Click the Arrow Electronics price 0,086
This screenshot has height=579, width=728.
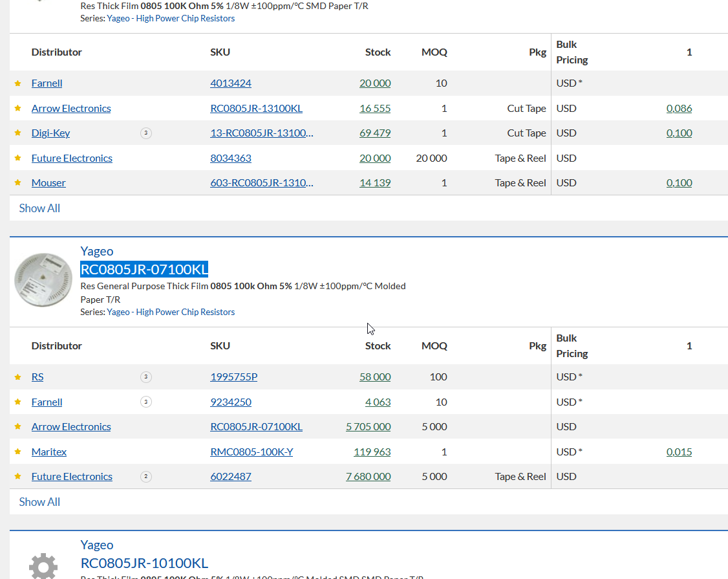point(679,108)
